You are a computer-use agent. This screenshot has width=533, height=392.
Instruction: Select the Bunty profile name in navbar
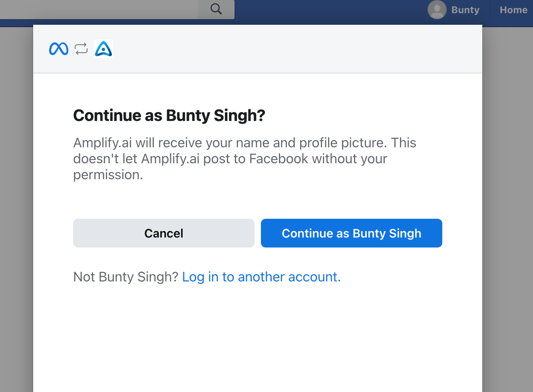465,10
